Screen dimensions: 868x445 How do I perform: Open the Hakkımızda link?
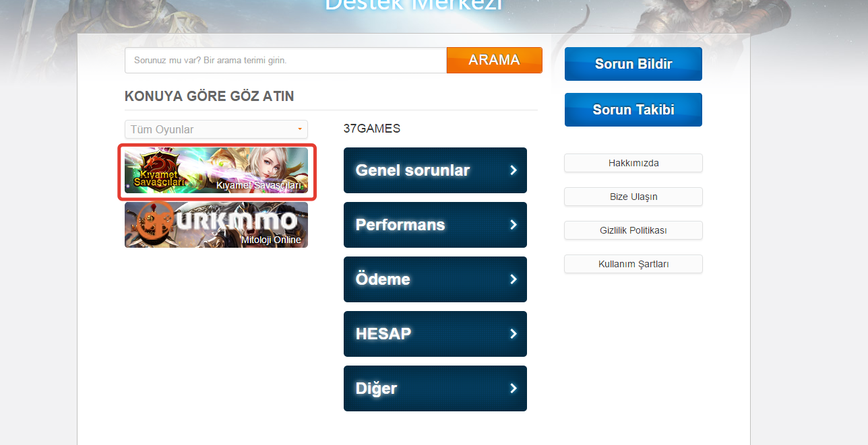(x=633, y=163)
